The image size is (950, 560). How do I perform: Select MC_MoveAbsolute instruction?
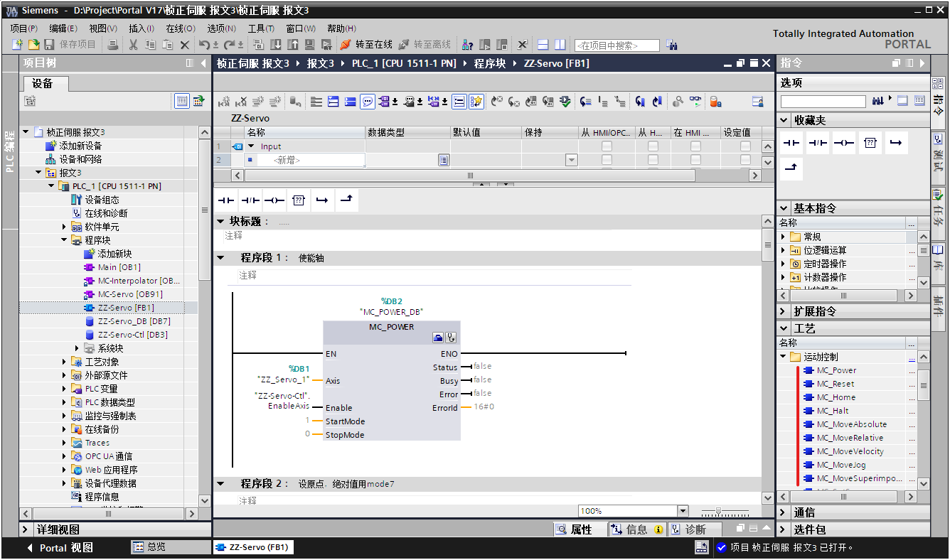[x=851, y=424]
